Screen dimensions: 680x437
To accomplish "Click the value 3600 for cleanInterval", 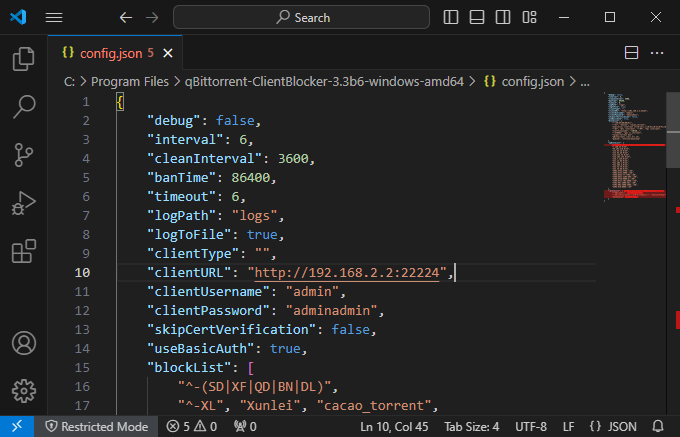I will [x=293, y=159].
